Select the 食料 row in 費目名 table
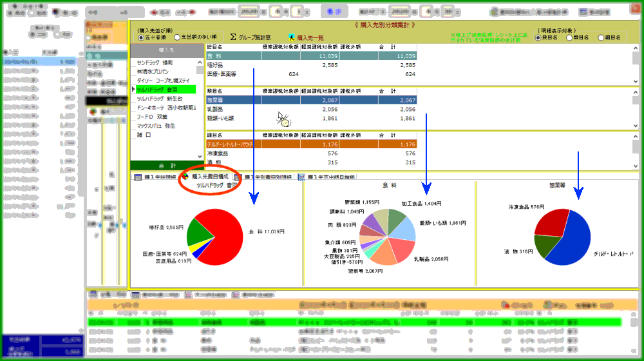The image size is (644, 361). tap(311, 56)
